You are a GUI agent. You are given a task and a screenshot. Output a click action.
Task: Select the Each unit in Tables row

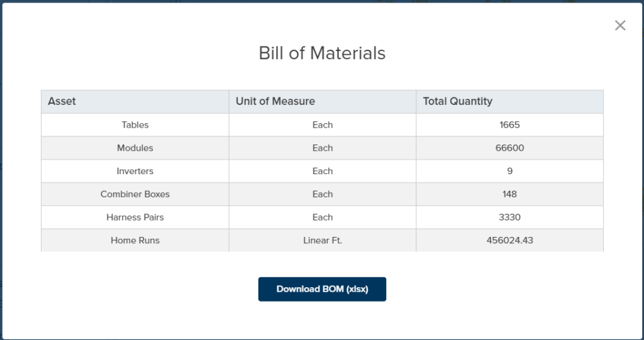323,125
